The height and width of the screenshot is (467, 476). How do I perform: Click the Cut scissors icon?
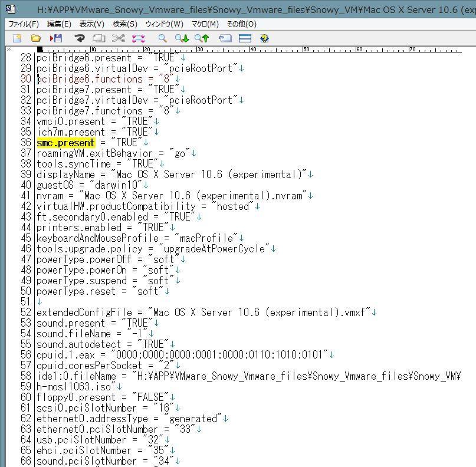click(119, 38)
